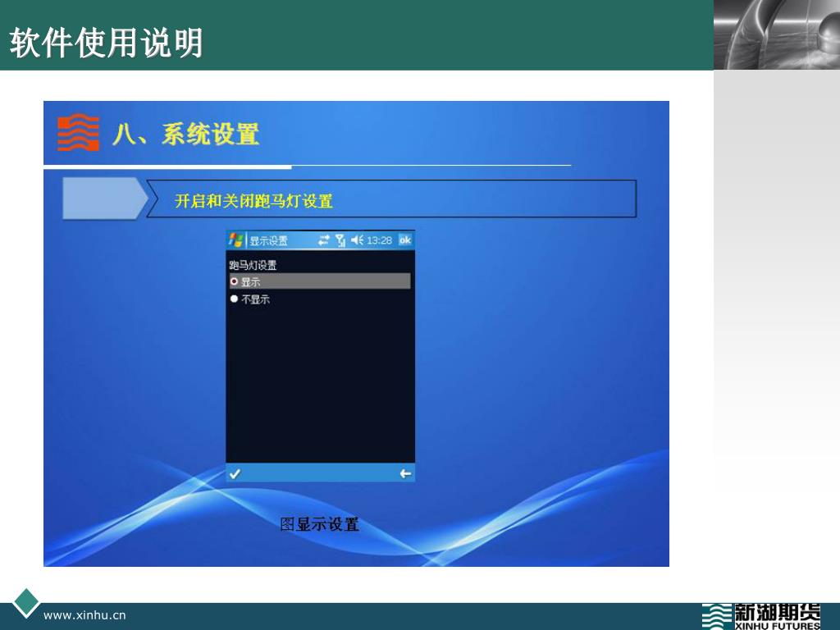This screenshot has width=840, height=630.
Task: Open the Windows Start flag icon
Action: point(235,240)
